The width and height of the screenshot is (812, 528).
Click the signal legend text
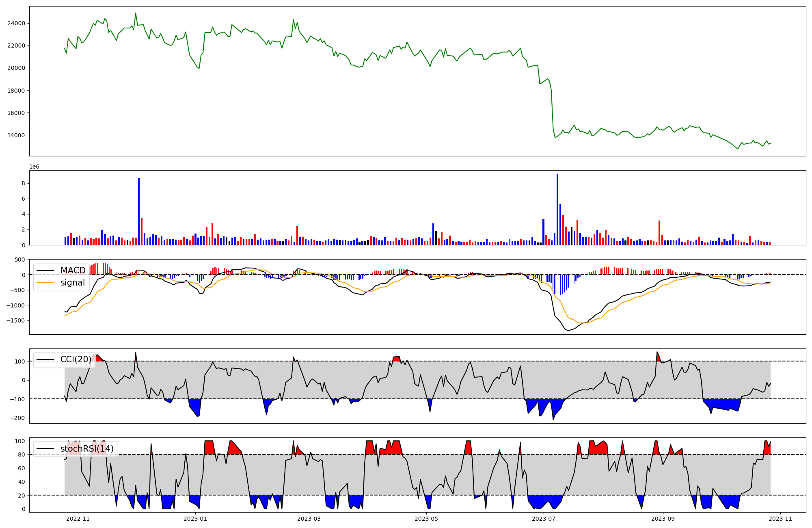click(x=73, y=283)
